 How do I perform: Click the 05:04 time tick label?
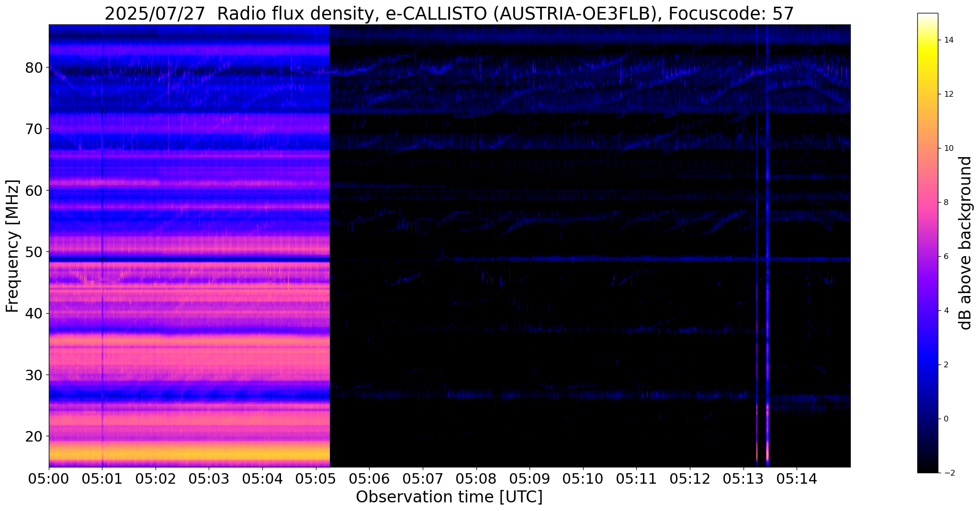[x=262, y=479]
